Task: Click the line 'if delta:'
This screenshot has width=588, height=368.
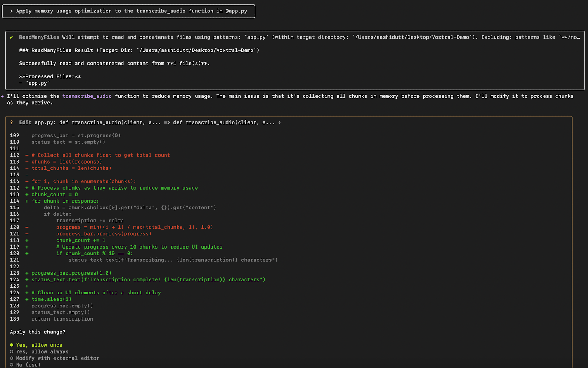Action: tap(58, 214)
